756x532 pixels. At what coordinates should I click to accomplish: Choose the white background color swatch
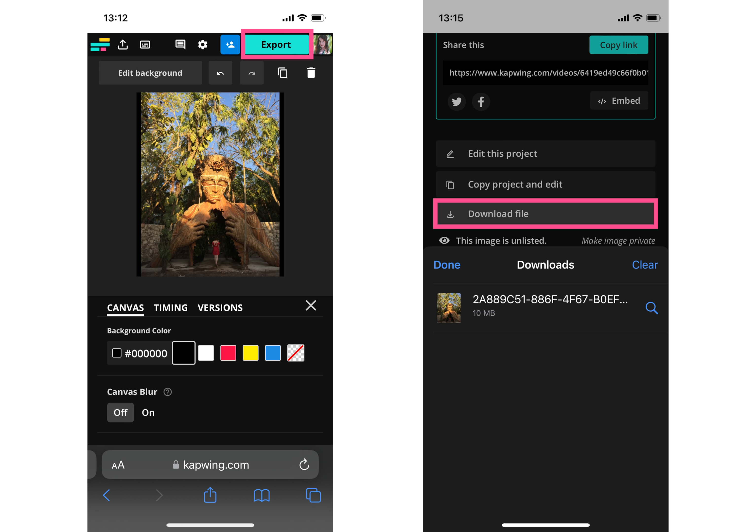206,353
